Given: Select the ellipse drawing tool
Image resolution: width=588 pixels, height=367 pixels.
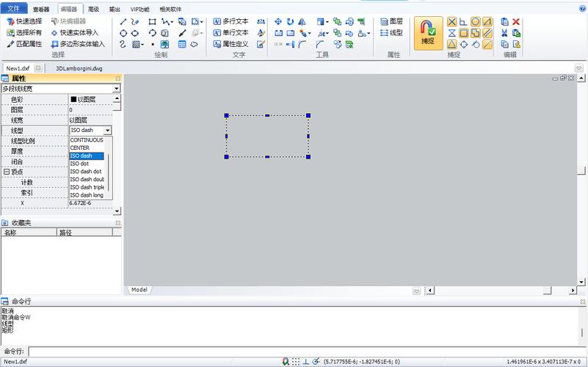Looking at the screenshot, I should click(x=134, y=33).
